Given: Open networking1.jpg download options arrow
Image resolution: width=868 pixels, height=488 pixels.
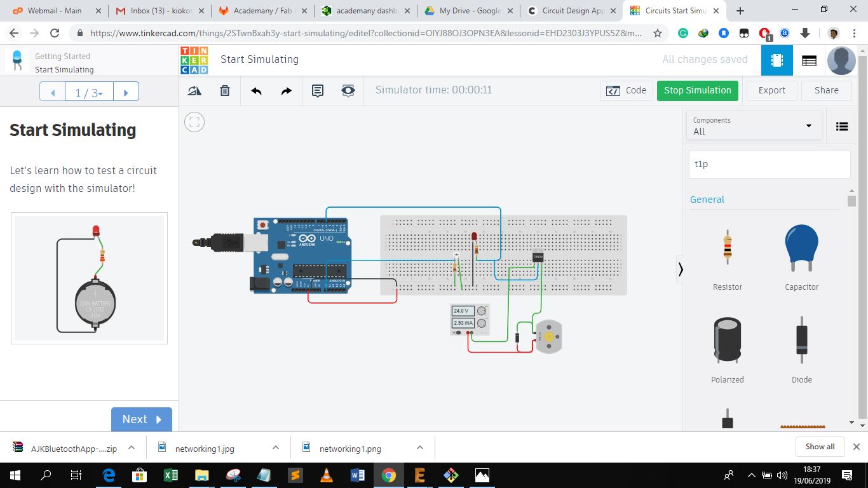Looking at the screenshot, I should tap(276, 448).
